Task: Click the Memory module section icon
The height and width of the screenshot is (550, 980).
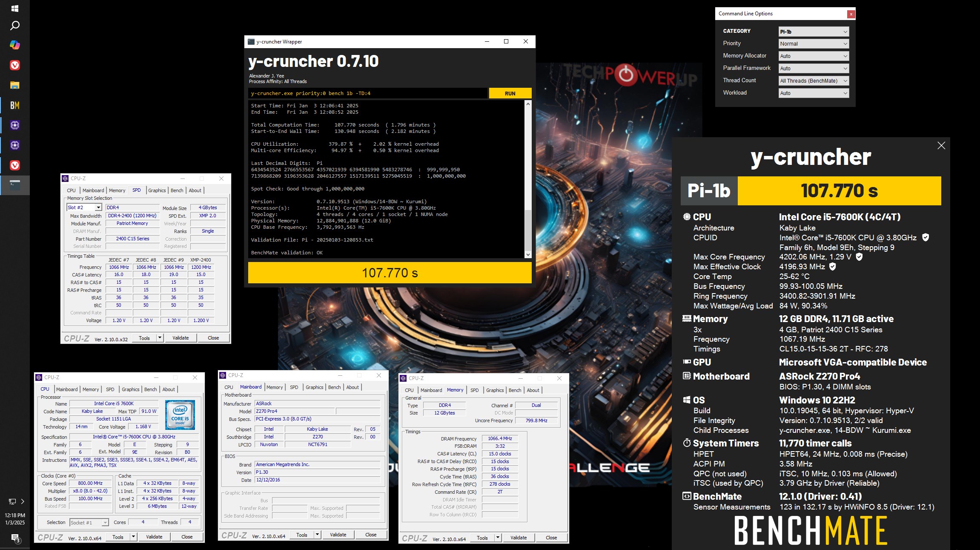Action: 687,318
